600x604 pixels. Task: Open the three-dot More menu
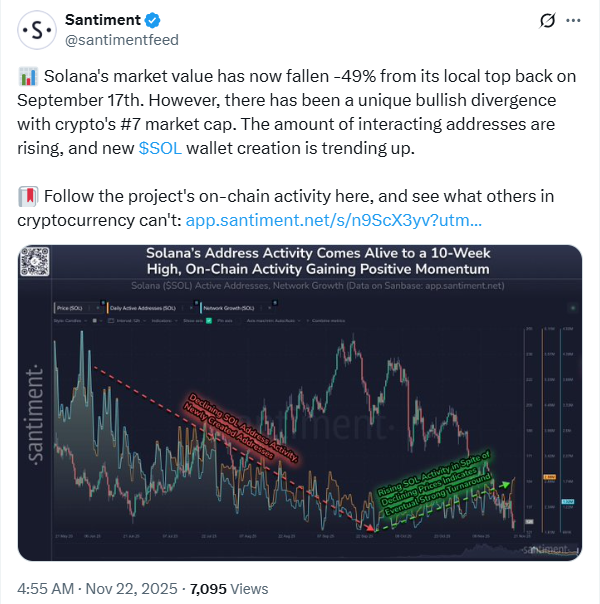tap(573, 21)
